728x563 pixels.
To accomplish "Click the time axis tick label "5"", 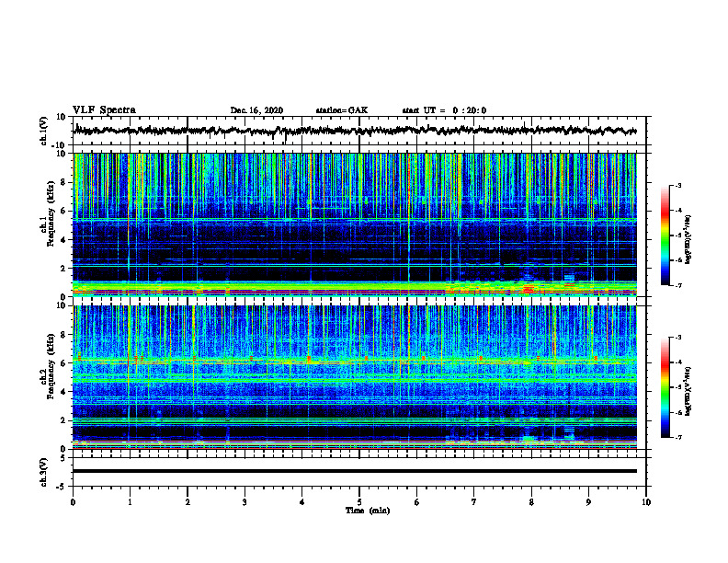I will pyautogui.click(x=359, y=502).
